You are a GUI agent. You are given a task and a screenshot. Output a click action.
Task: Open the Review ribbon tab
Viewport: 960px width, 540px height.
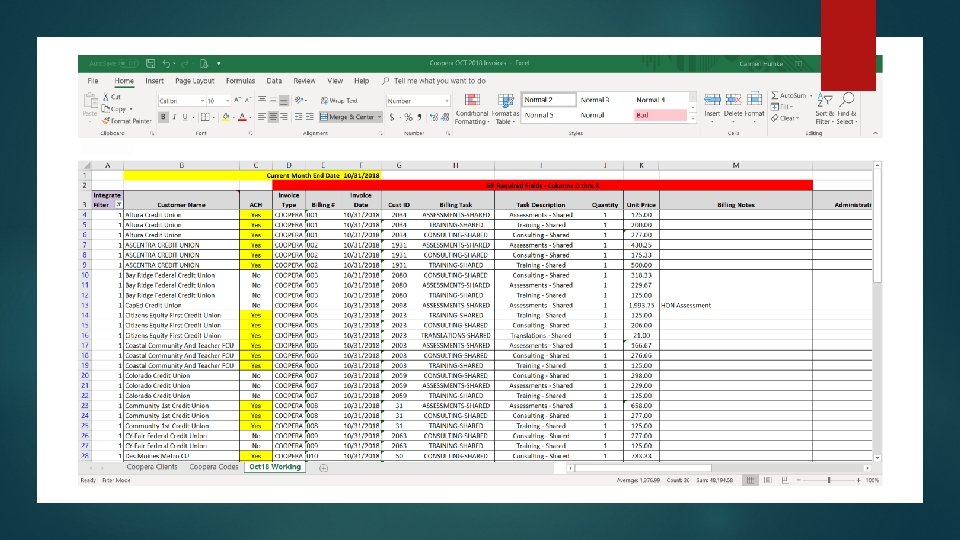click(x=304, y=81)
